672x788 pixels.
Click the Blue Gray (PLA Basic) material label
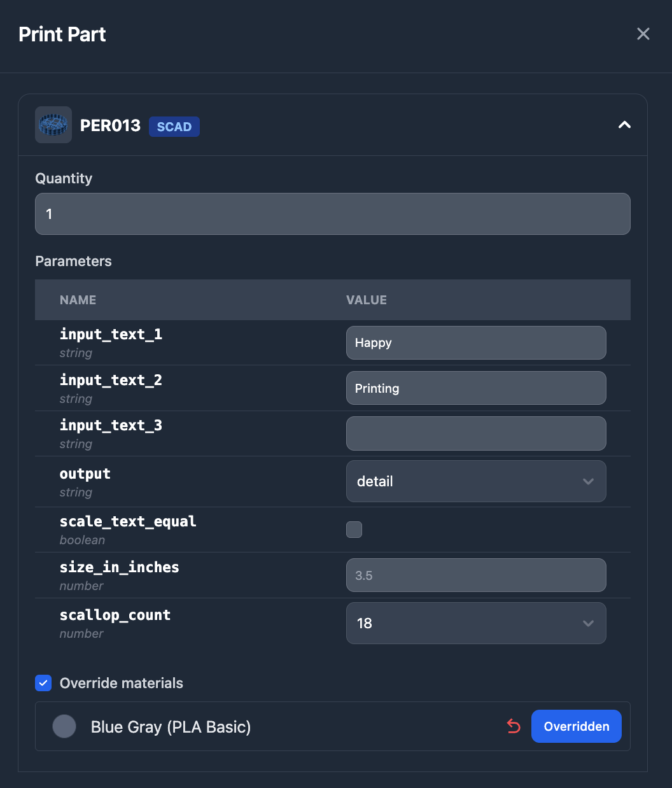[171, 727]
